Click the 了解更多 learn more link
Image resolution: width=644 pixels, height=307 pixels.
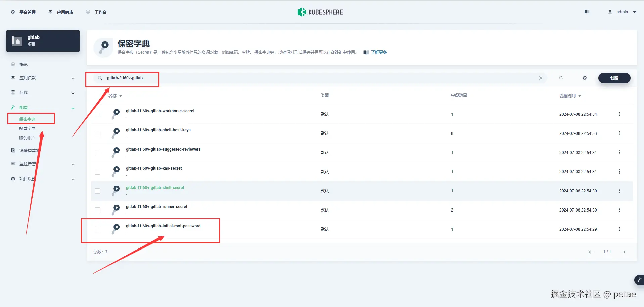(379, 52)
